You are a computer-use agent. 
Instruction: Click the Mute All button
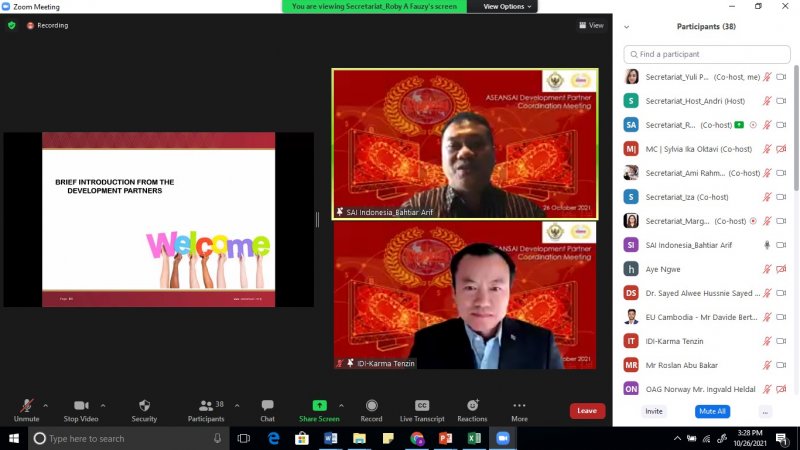[711, 411]
